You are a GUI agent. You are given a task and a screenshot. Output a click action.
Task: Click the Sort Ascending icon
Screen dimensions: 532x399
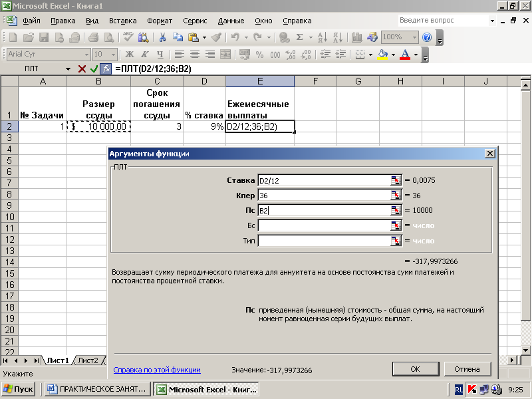(x=323, y=37)
